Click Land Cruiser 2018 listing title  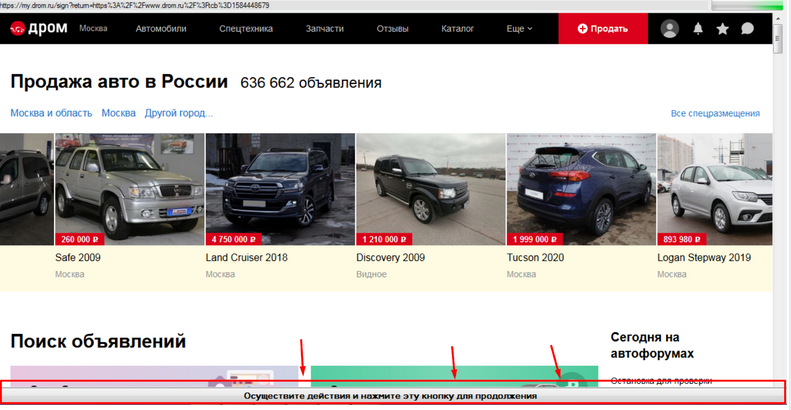tap(246, 257)
